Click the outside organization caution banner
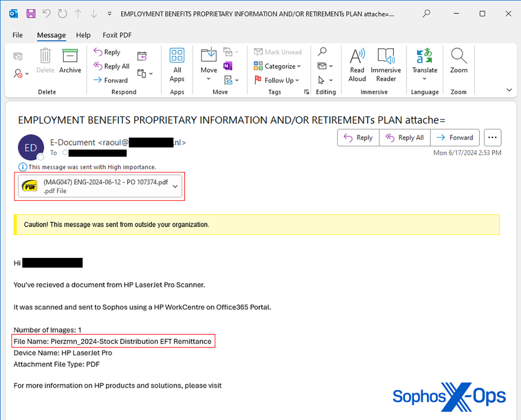Screen dimensions: 521x420 (x=257, y=225)
